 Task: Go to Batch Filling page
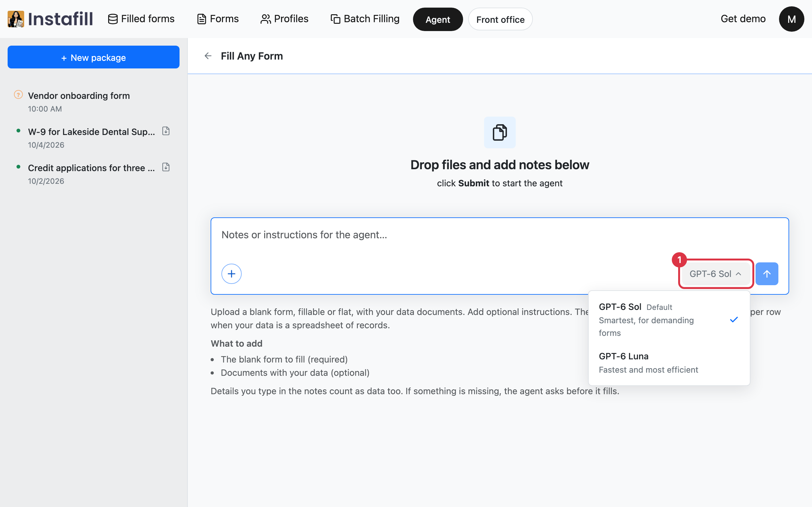pos(365,19)
